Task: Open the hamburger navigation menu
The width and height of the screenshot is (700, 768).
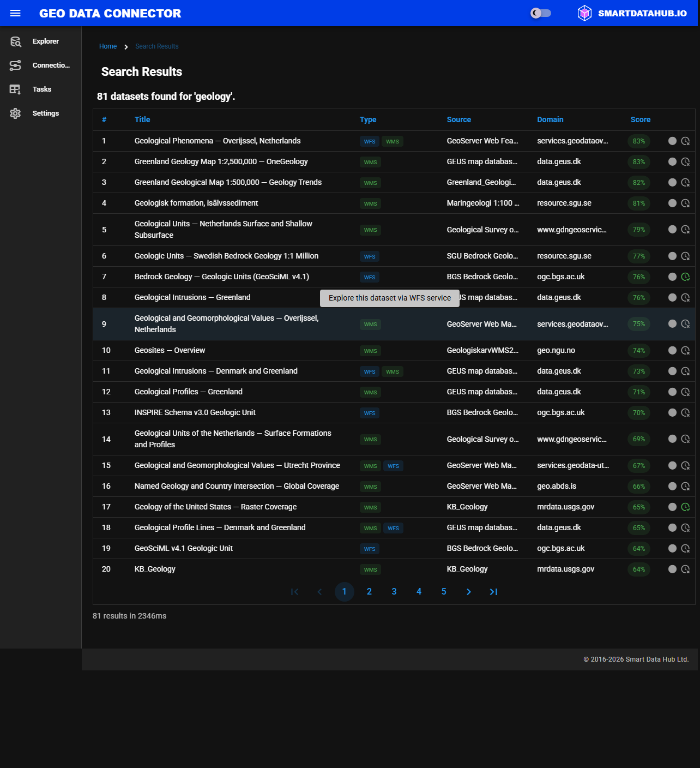Action: 15,13
